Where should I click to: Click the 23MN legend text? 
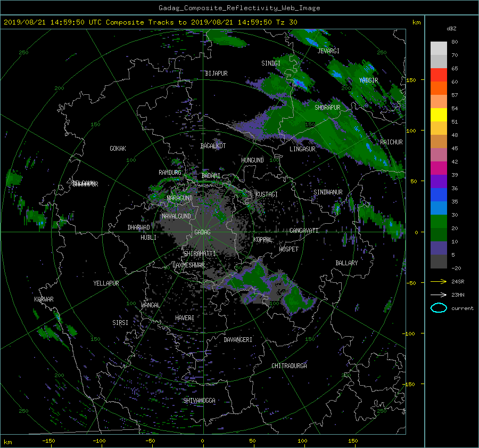click(458, 295)
